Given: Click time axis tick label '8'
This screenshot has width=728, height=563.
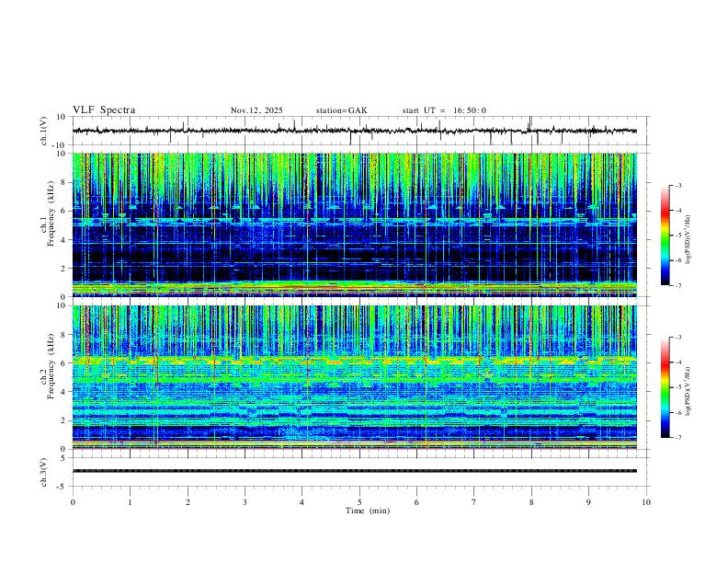Looking at the screenshot, I should (531, 502).
